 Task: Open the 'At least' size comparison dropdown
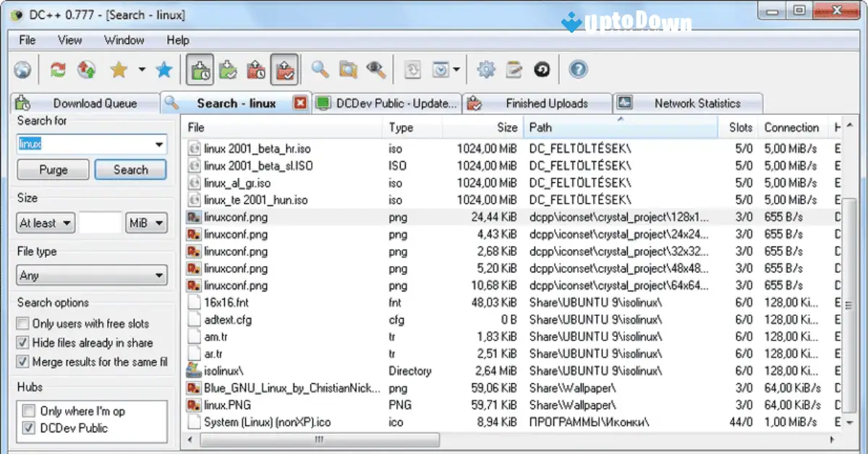click(x=45, y=223)
